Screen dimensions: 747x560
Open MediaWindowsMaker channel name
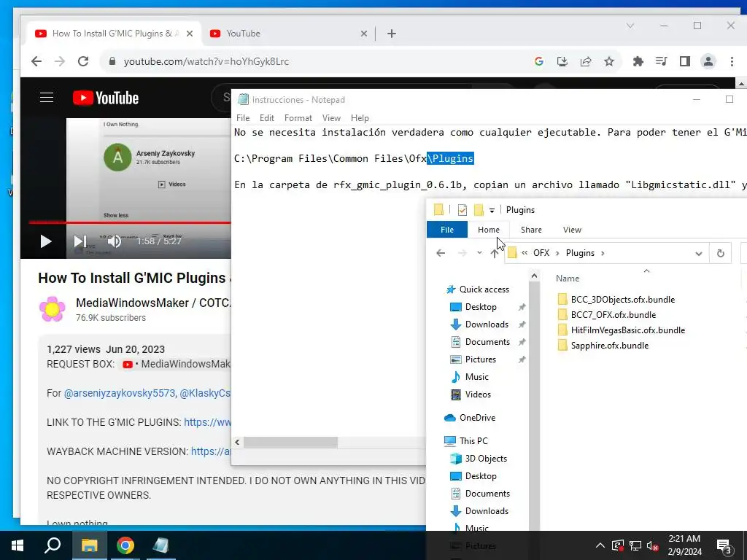point(153,303)
